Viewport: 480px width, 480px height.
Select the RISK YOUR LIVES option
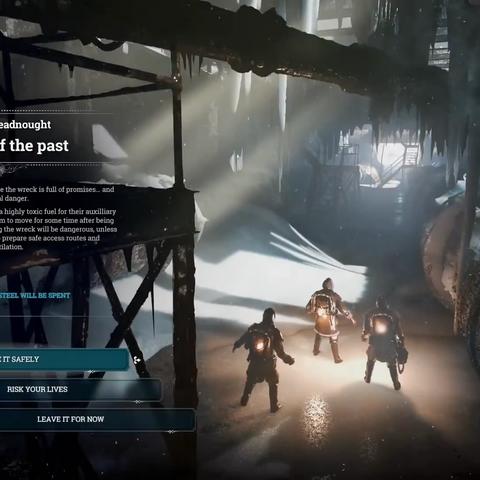point(81,389)
